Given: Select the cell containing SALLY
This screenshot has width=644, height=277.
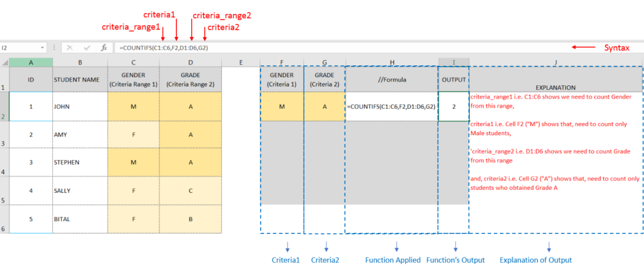Looking at the screenshot, I should click(80, 191).
